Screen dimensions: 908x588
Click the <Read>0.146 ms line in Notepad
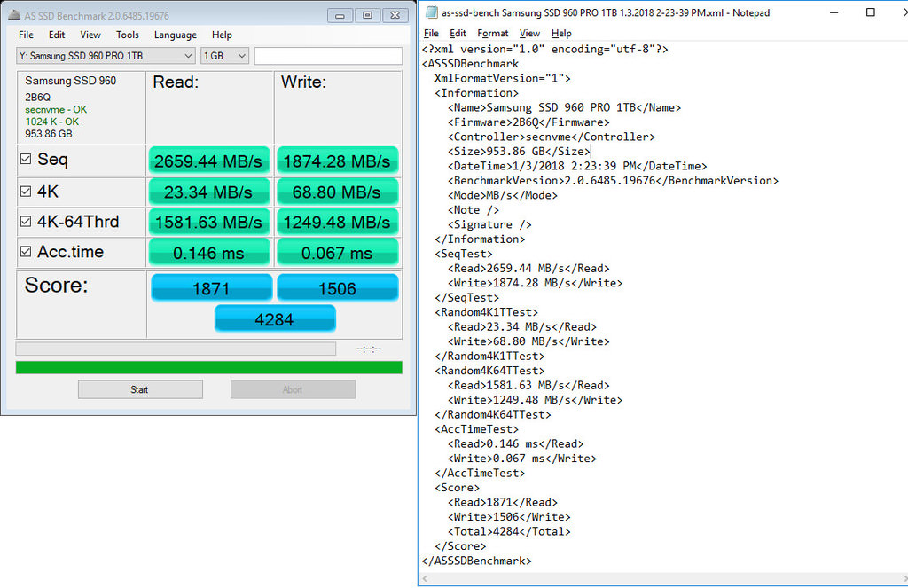click(515, 443)
